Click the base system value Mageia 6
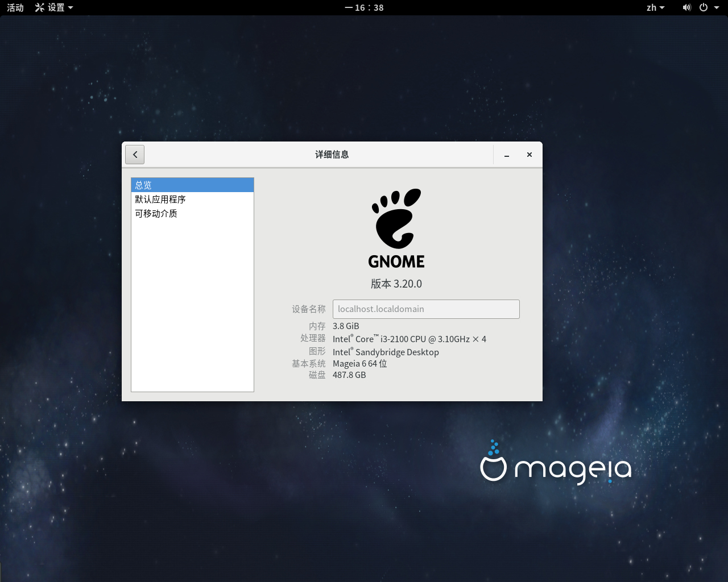 [x=360, y=364]
